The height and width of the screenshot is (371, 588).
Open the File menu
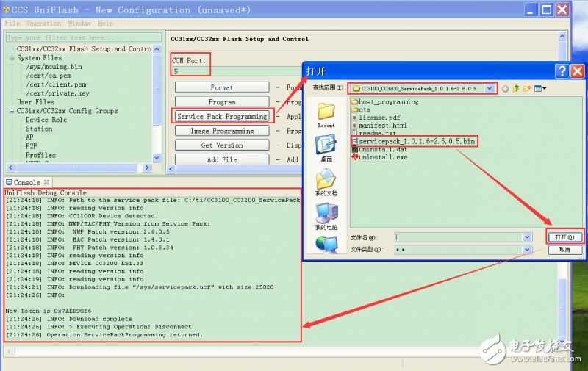pos(12,24)
